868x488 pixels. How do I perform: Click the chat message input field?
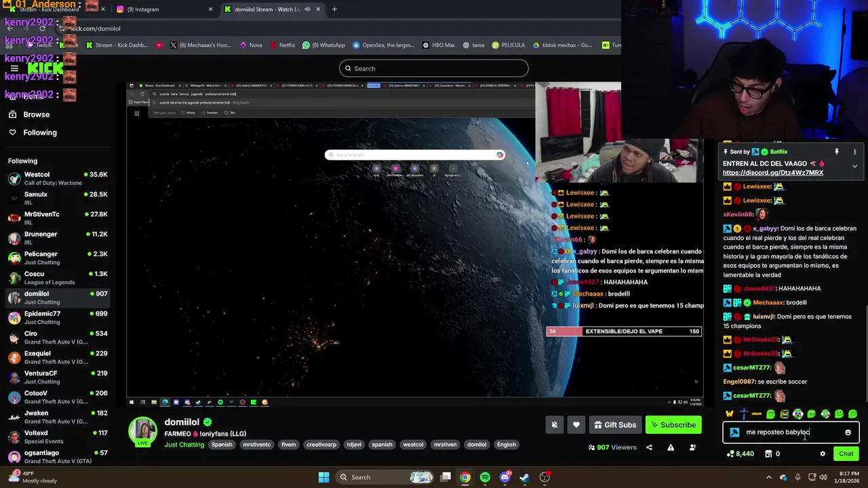pyautogui.click(x=791, y=432)
